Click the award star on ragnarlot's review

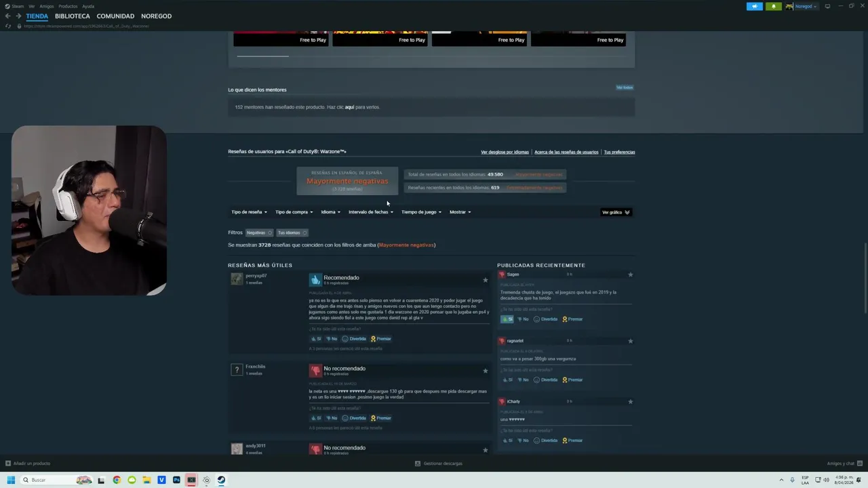[631, 341]
